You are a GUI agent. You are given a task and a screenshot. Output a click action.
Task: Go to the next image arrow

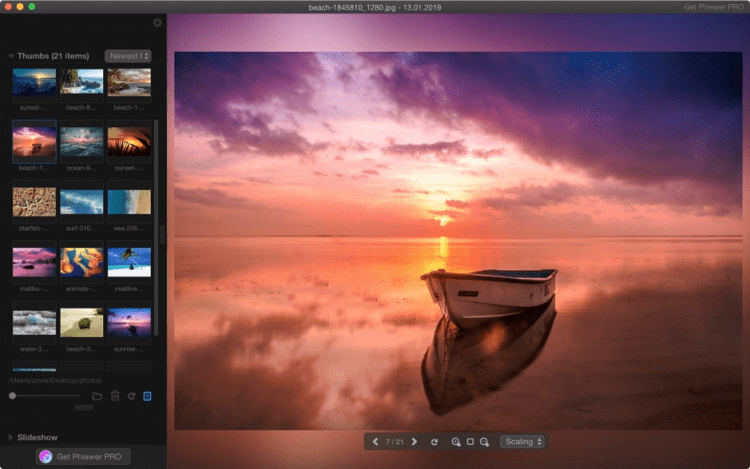point(414,441)
